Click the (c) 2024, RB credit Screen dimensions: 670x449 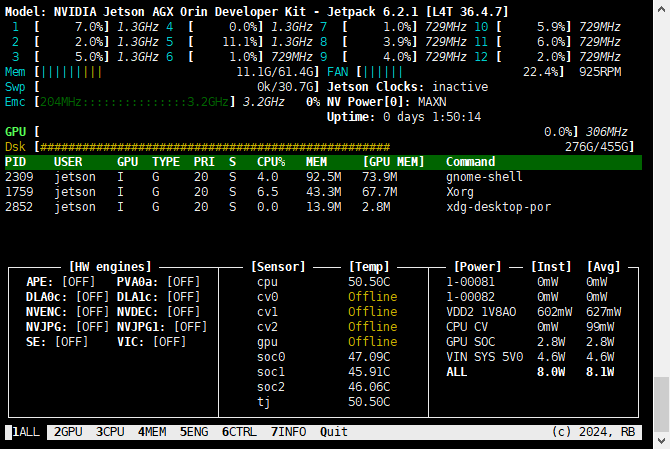[x=593, y=432]
